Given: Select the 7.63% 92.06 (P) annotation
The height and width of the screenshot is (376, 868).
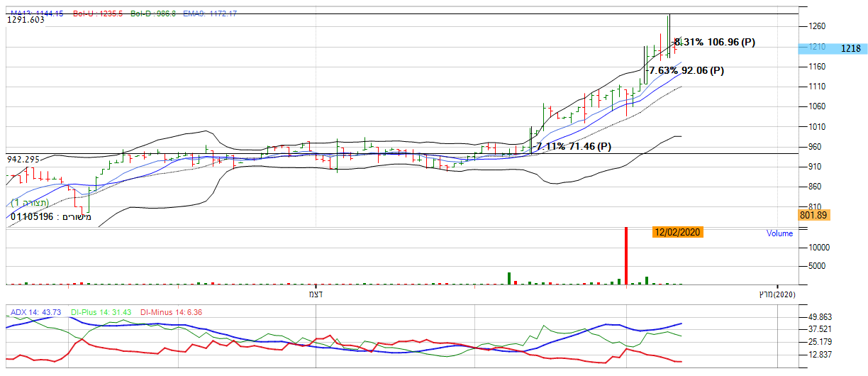Looking at the screenshot, I should click(686, 71).
